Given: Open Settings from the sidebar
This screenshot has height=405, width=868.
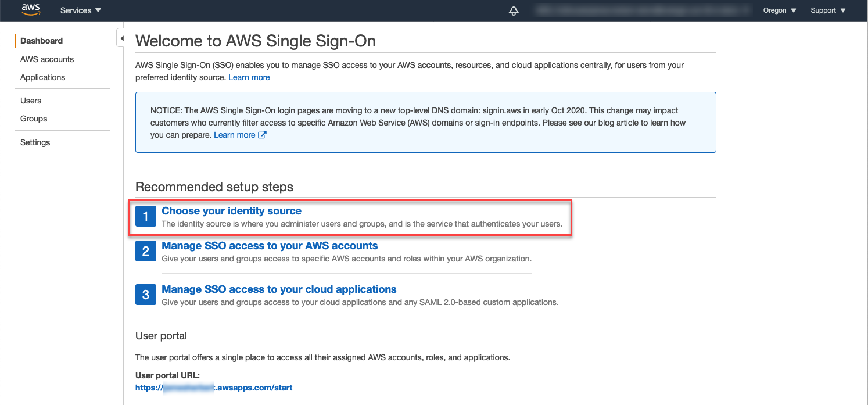Looking at the screenshot, I should tap(35, 142).
